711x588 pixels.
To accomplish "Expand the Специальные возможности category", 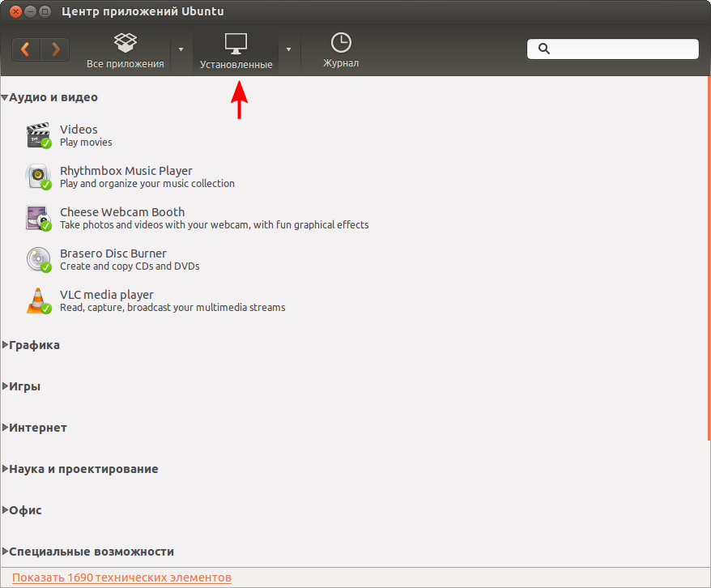I will 5,552.
